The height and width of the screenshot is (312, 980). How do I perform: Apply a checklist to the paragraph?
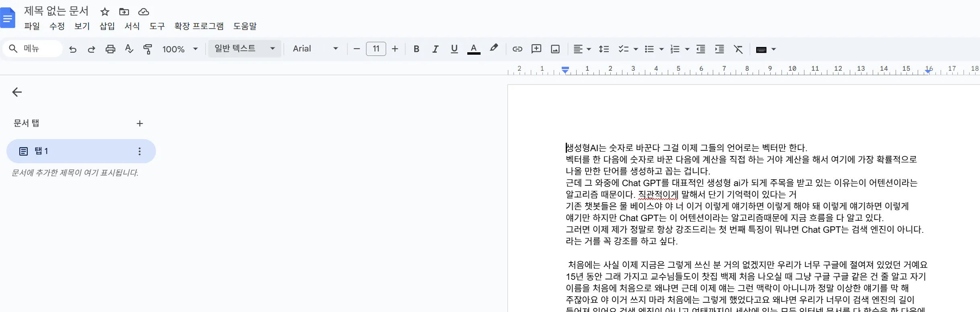623,49
